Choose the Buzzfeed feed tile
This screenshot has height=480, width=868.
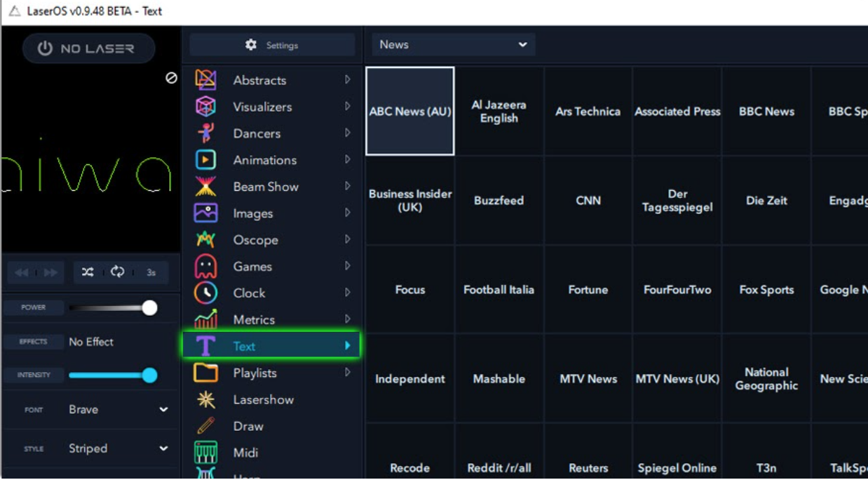coord(499,201)
